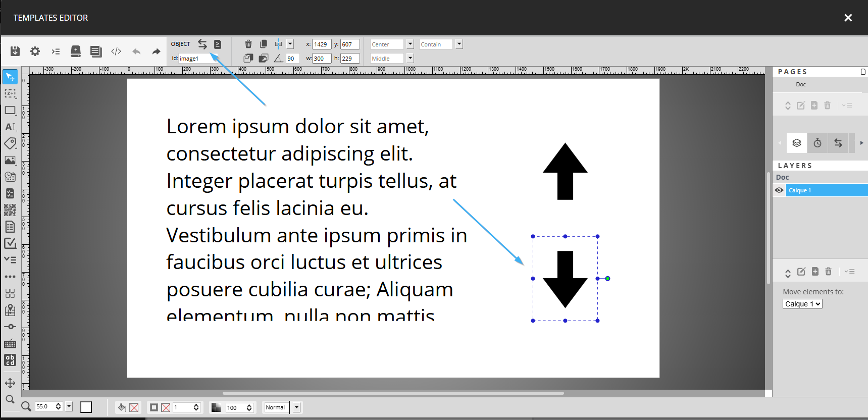Open the settings gear in the toolbar

35,51
